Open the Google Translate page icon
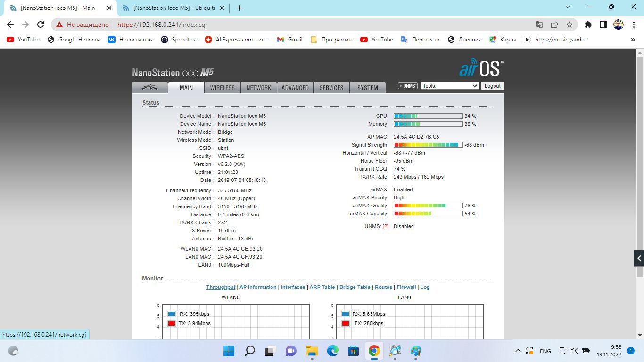 pos(539,25)
